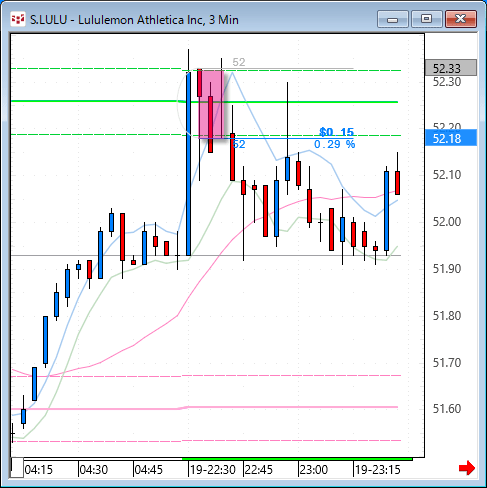Select the pink highlighted rectangle study
Screen dimensions: 487x488
click(211, 104)
